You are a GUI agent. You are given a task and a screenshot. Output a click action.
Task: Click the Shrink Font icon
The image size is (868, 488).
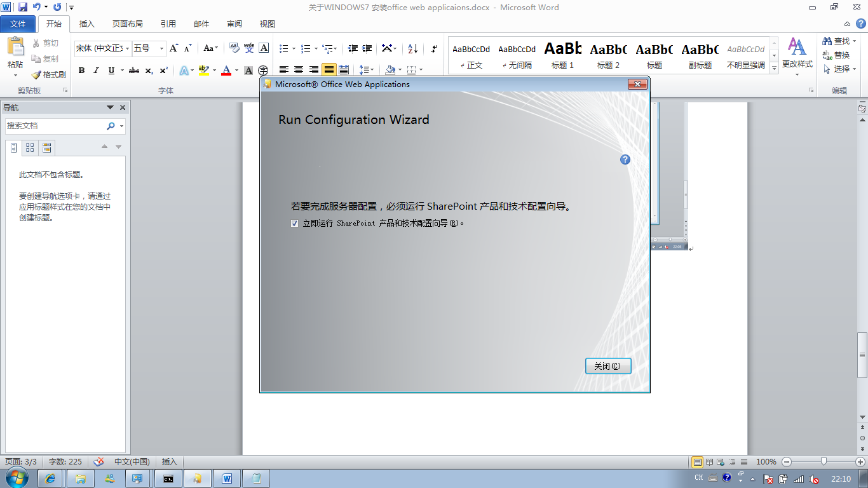click(x=187, y=48)
